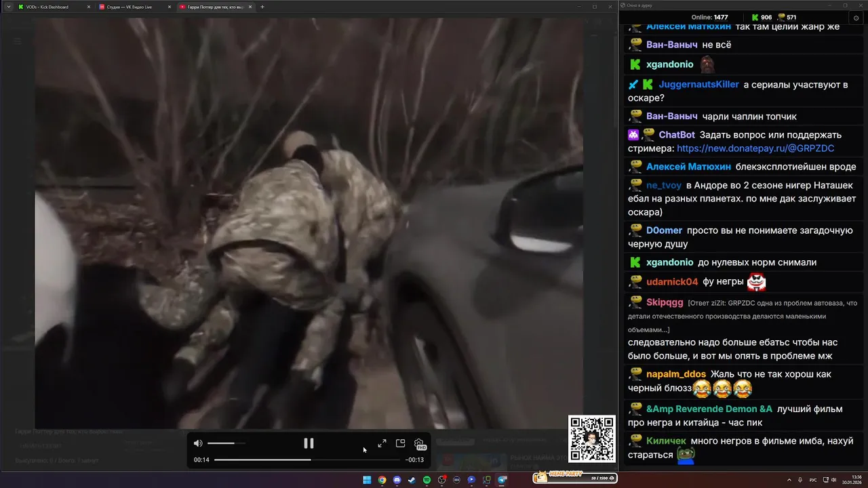Click username napalm_ddos in chat
The height and width of the screenshot is (488, 868).
tap(676, 374)
